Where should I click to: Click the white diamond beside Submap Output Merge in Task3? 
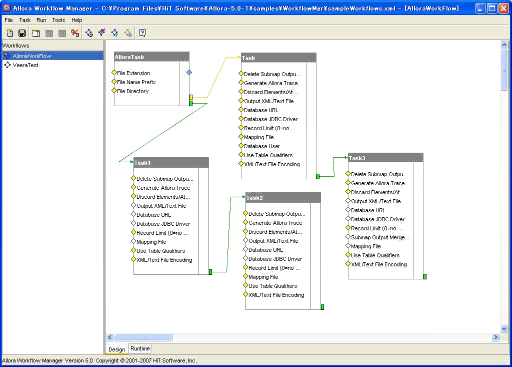pos(348,237)
